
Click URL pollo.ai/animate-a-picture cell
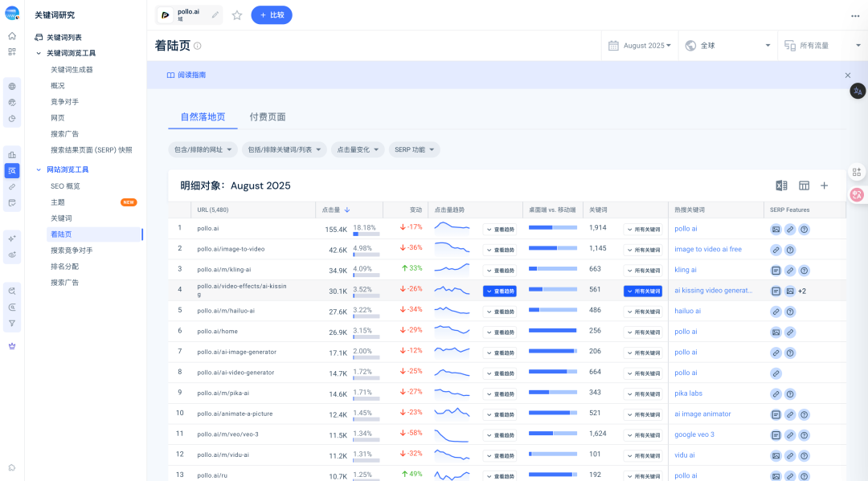pos(235,414)
